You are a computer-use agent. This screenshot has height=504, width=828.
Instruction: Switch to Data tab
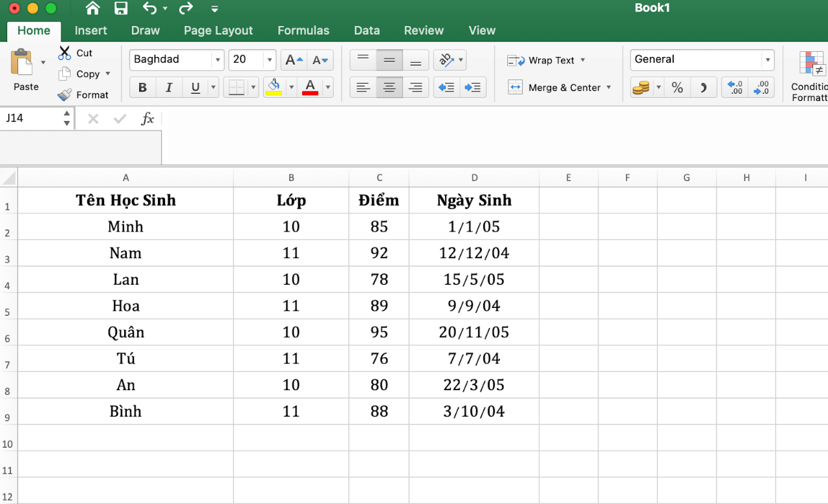click(x=367, y=30)
